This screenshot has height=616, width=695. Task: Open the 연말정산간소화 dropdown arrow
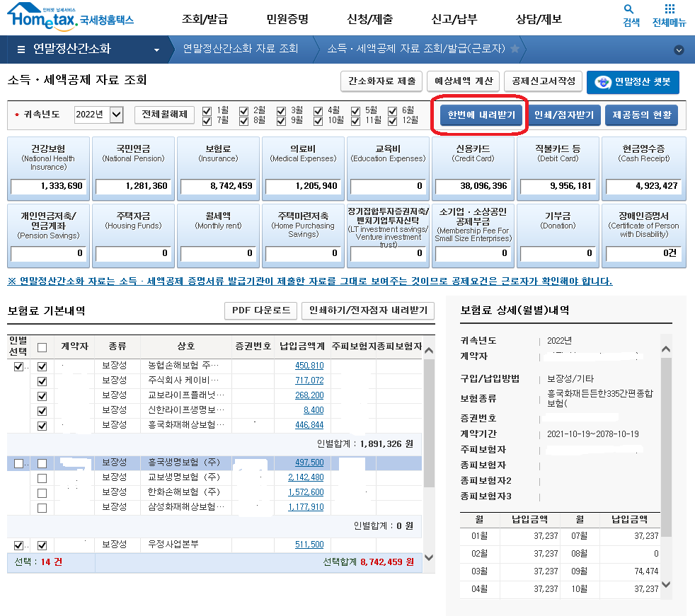pyautogui.click(x=156, y=50)
